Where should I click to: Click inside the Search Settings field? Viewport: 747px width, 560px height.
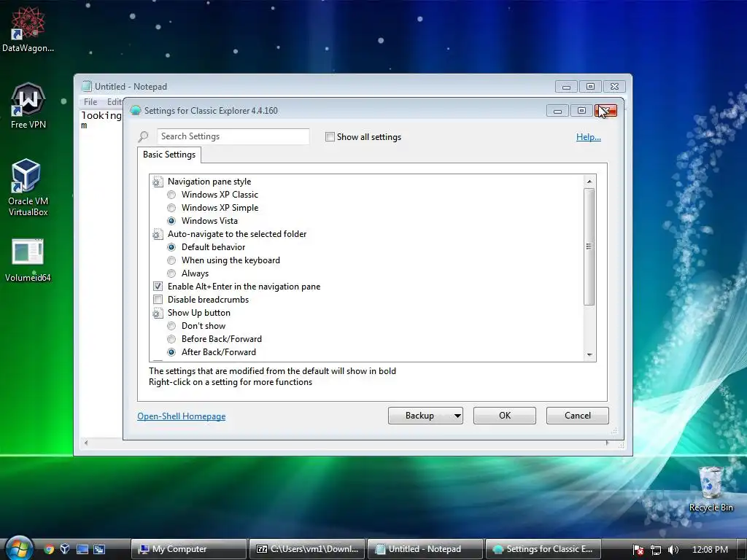(x=233, y=136)
